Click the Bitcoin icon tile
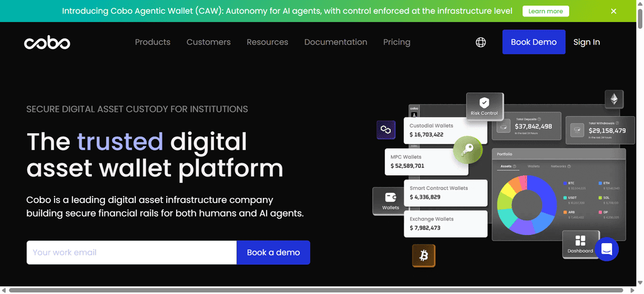The image size is (644, 294). pos(424,256)
